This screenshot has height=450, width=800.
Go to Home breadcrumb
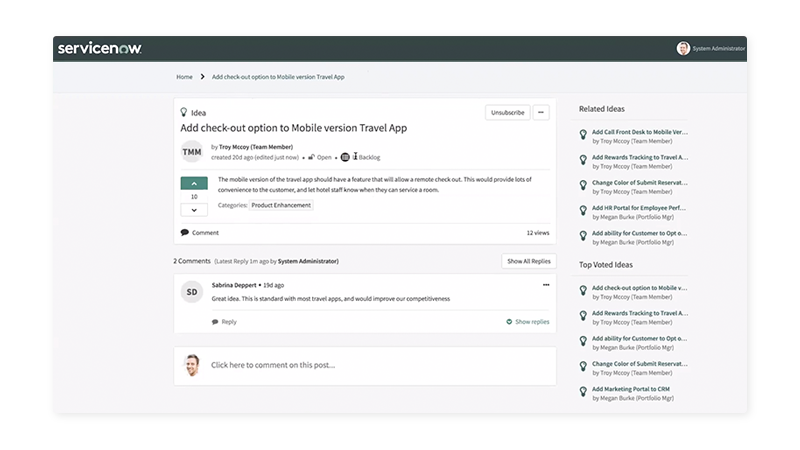click(184, 77)
